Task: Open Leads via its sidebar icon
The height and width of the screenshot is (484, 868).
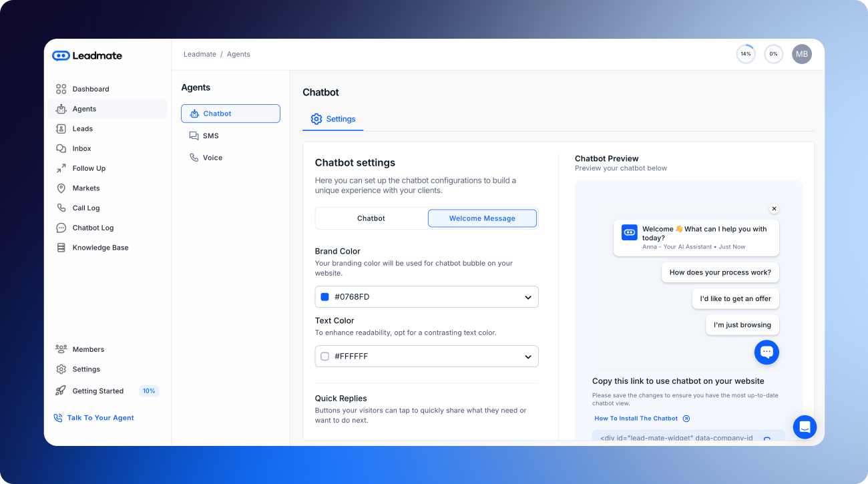Action: pos(61,129)
